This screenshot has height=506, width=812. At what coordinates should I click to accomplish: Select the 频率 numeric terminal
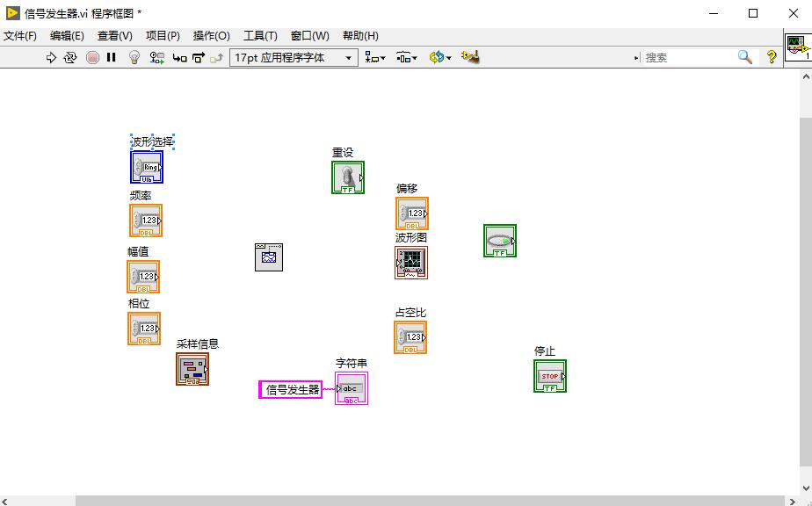(x=146, y=220)
